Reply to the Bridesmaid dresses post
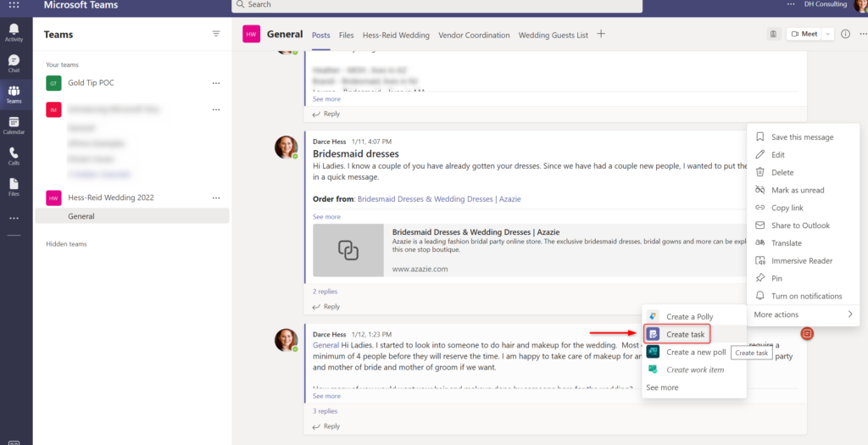This screenshot has height=445, width=868. tap(326, 307)
